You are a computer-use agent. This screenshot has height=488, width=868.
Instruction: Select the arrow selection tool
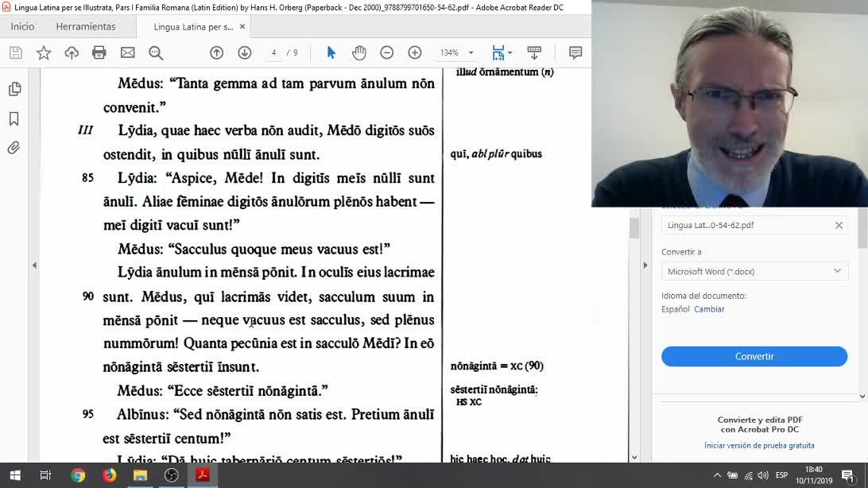pyautogui.click(x=331, y=52)
